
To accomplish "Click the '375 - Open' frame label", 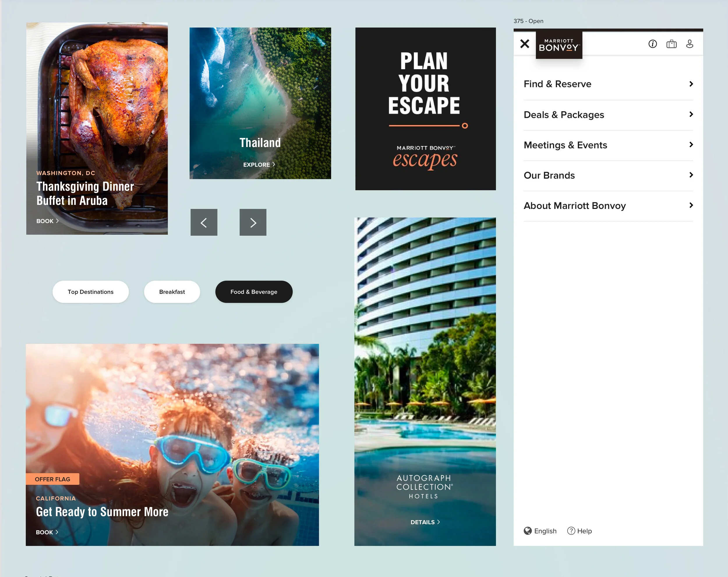I will click(x=529, y=21).
